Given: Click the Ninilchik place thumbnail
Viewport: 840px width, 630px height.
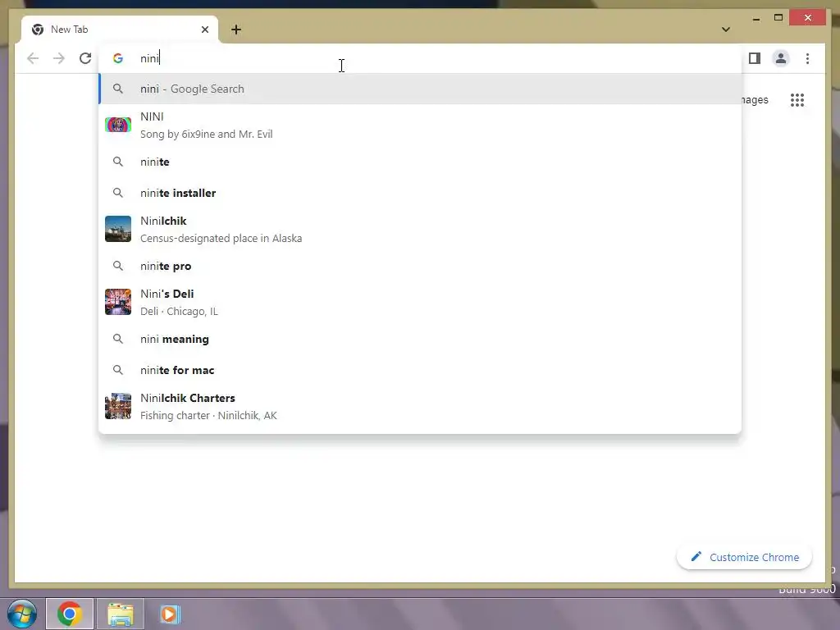Looking at the screenshot, I should point(118,229).
